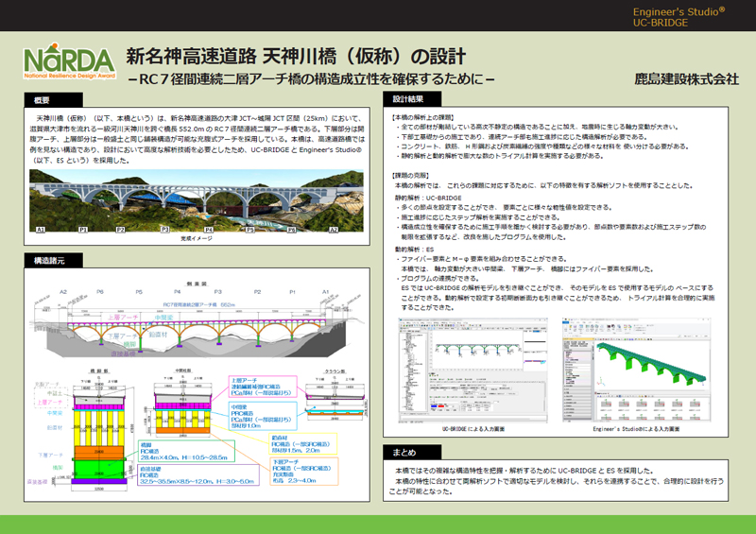Click the pink 上層アーチ callout box
Image resolution: width=756 pixels, height=534 pixels.
coord(263,387)
